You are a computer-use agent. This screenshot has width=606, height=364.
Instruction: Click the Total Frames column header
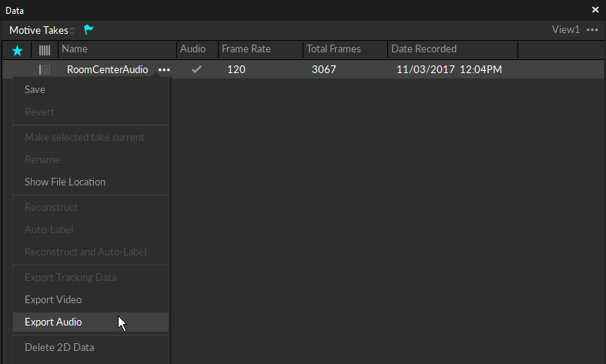pyautogui.click(x=333, y=49)
